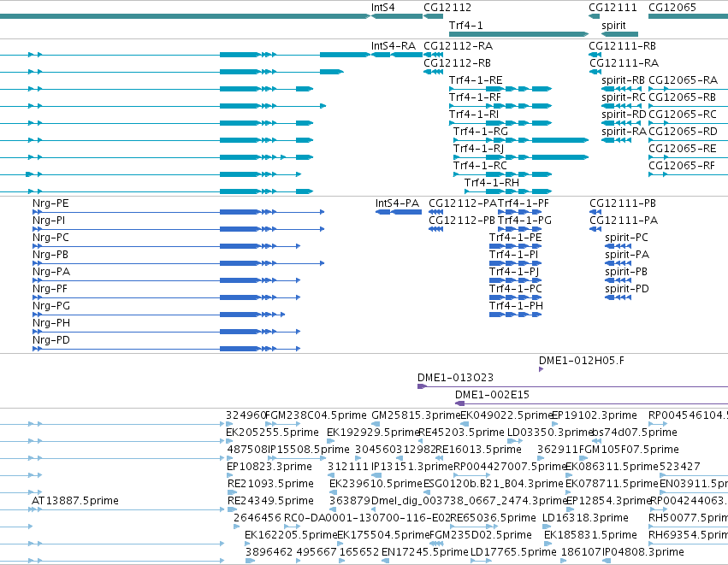This screenshot has height=565, width=728.
Task: Open clone DME1-002E15
Action: coord(492,395)
